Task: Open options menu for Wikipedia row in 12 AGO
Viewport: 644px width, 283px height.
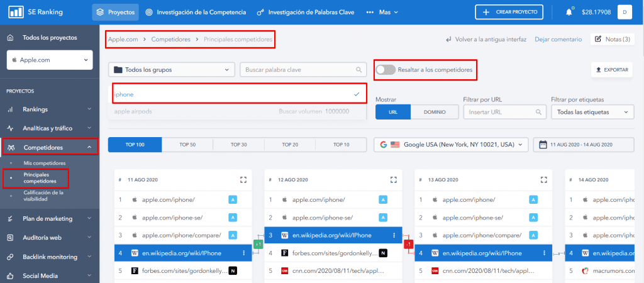Action: coord(394,235)
